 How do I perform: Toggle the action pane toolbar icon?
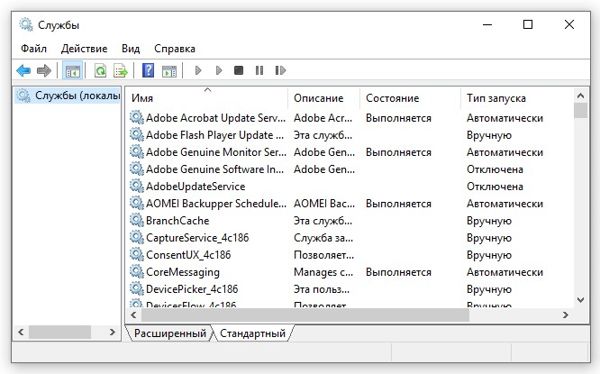pos(169,71)
